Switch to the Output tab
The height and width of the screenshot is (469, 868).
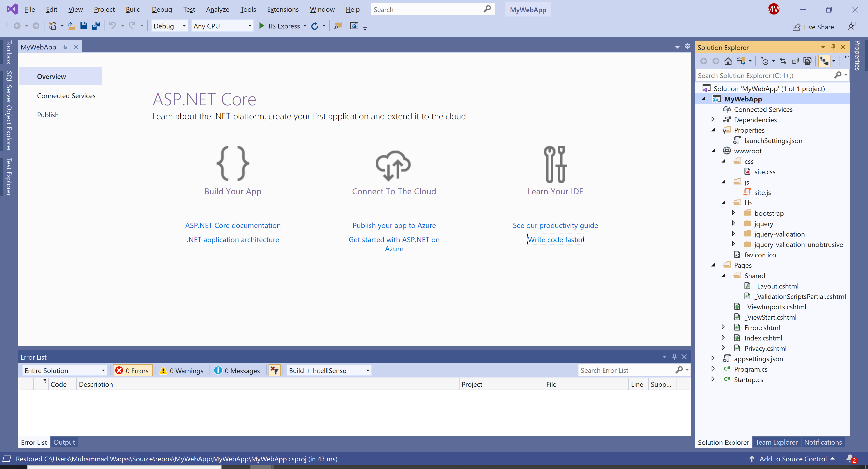coord(64,442)
